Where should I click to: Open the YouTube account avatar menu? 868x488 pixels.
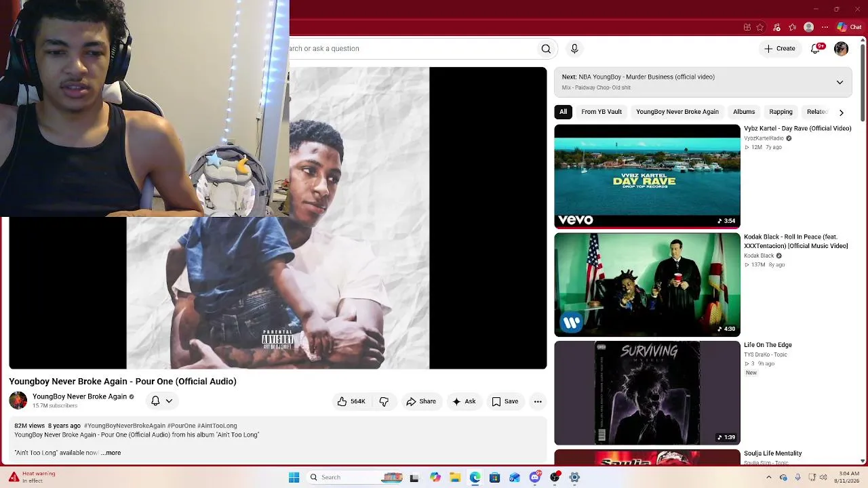point(841,49)
